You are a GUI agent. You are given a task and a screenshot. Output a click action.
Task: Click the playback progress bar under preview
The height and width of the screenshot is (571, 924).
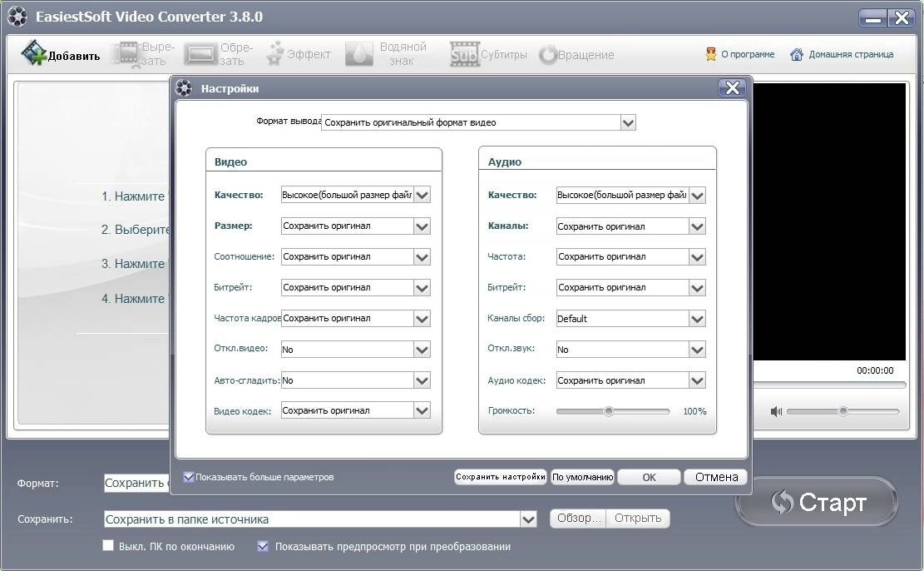click(830, 385)
